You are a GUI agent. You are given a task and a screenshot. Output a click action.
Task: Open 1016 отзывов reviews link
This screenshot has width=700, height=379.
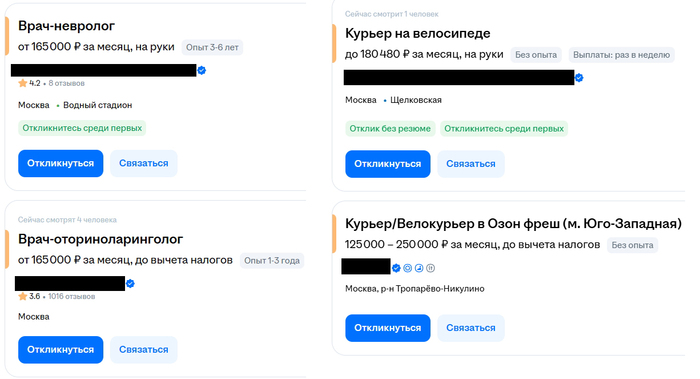click(x=72, y=296)
